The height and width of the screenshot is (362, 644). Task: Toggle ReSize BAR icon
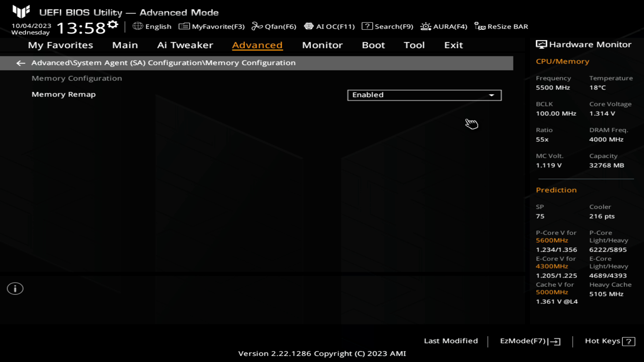tap(480, 26)
